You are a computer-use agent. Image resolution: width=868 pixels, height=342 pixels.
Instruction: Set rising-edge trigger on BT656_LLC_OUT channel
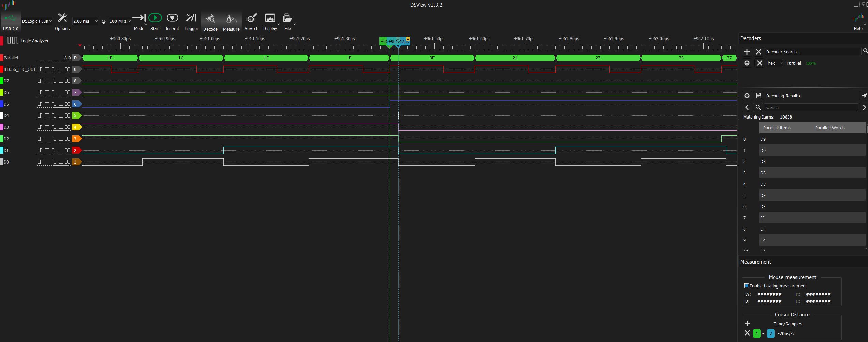pyautogui.click(x=41, y=69)
